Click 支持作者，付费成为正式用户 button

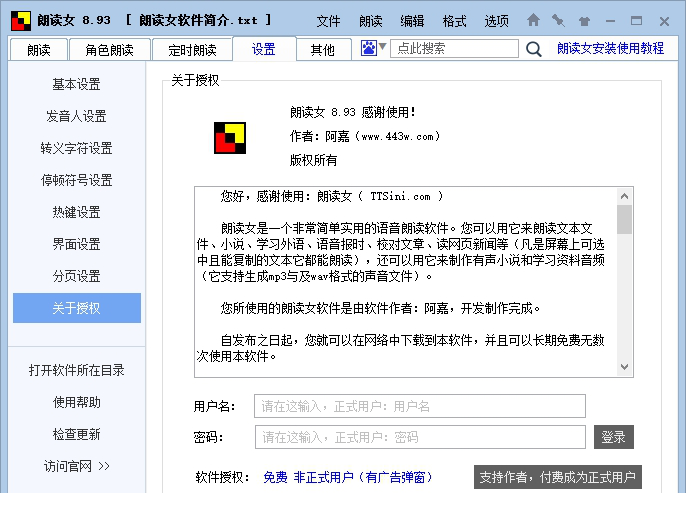(557, 477)
